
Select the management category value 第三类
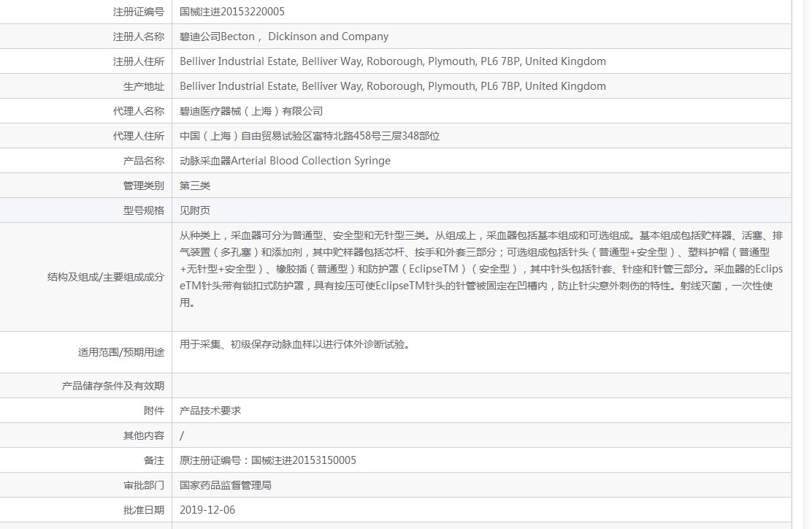coord(195,186)
